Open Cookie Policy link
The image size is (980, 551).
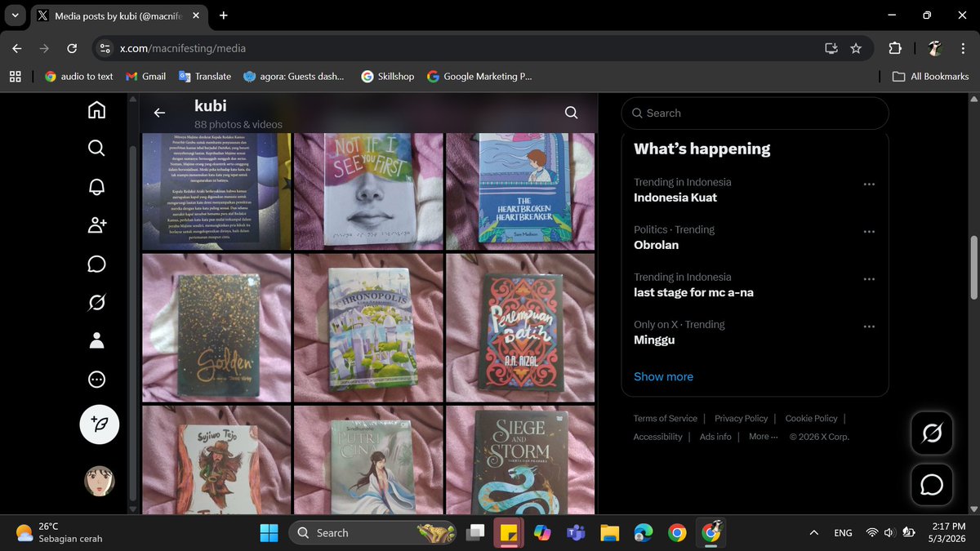(811, 418)
